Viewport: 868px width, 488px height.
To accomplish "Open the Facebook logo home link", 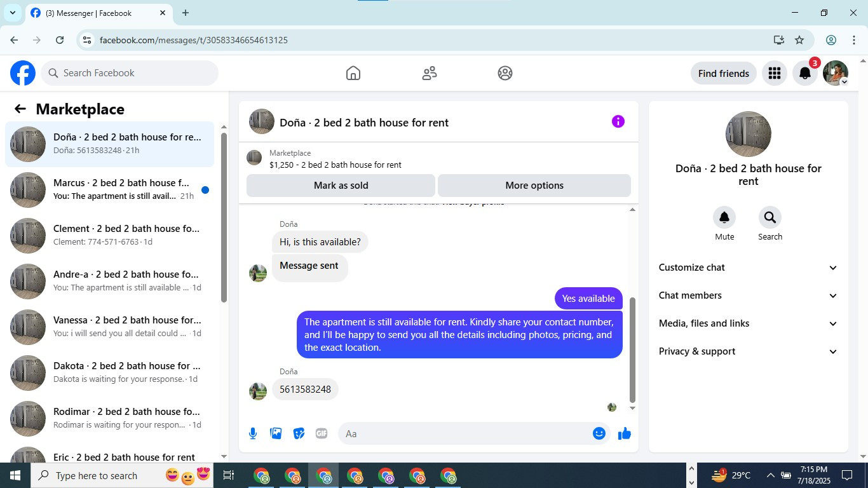I will (x=23, y=73).
